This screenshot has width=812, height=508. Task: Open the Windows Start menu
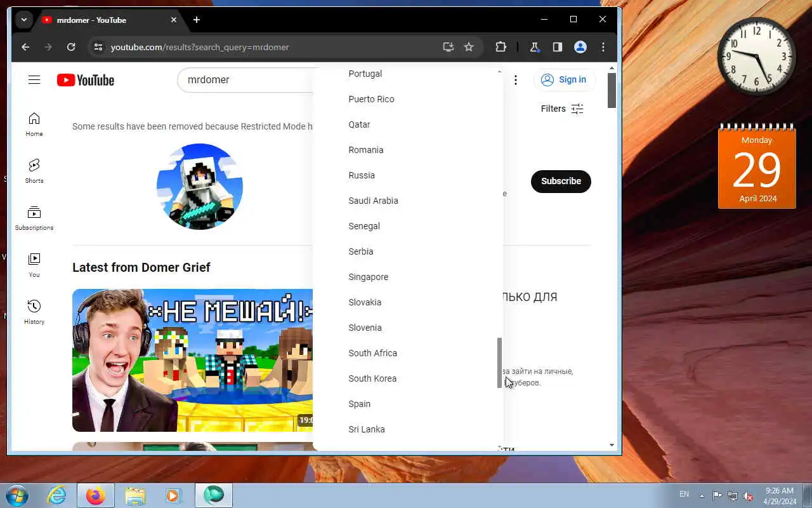(x=16, y=495)
